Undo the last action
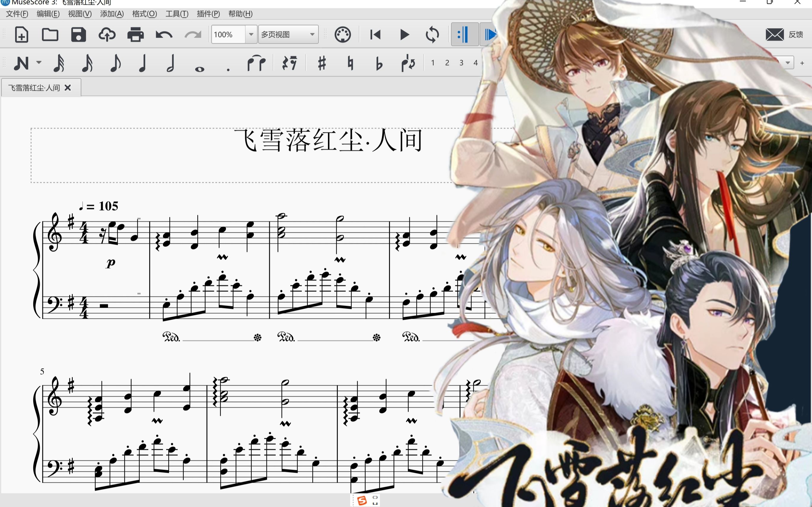The width and height of the screenshot is (812, 507). (164, 34)
